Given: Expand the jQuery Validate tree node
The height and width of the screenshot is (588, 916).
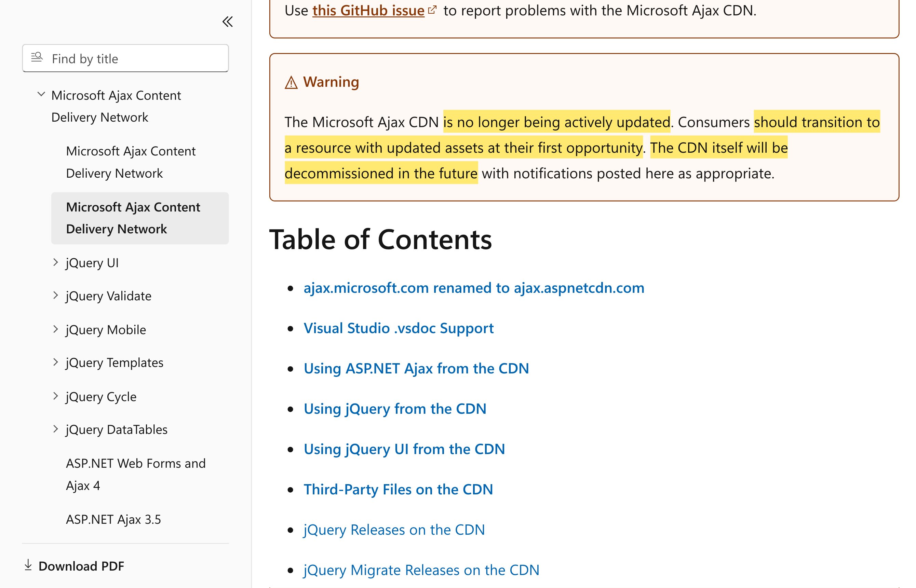Looking at the screenshot, I should pos(56,296).
